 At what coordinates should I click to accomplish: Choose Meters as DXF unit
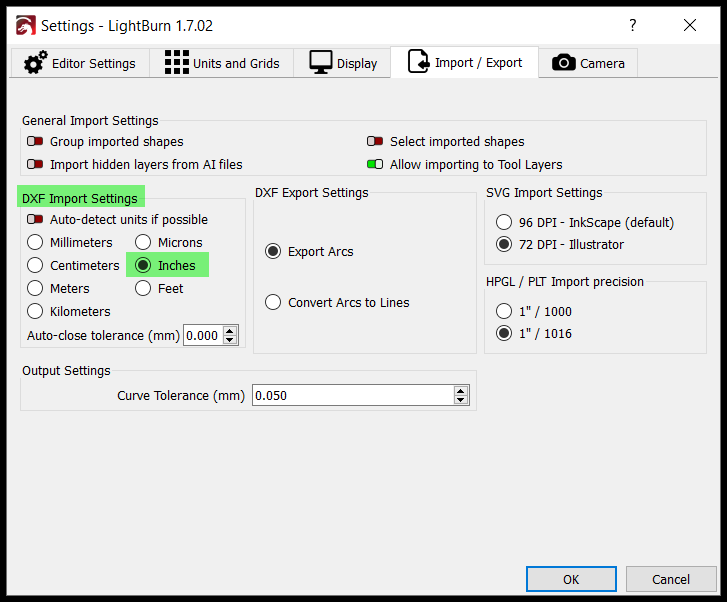pyautogui.click(x=35, y=288)
